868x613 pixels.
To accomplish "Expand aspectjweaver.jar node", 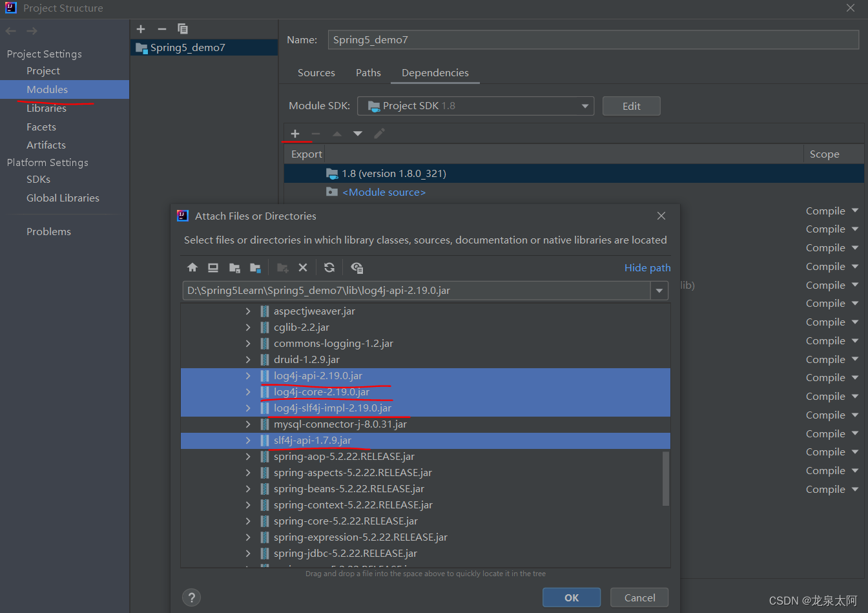I will click(248, 311).
